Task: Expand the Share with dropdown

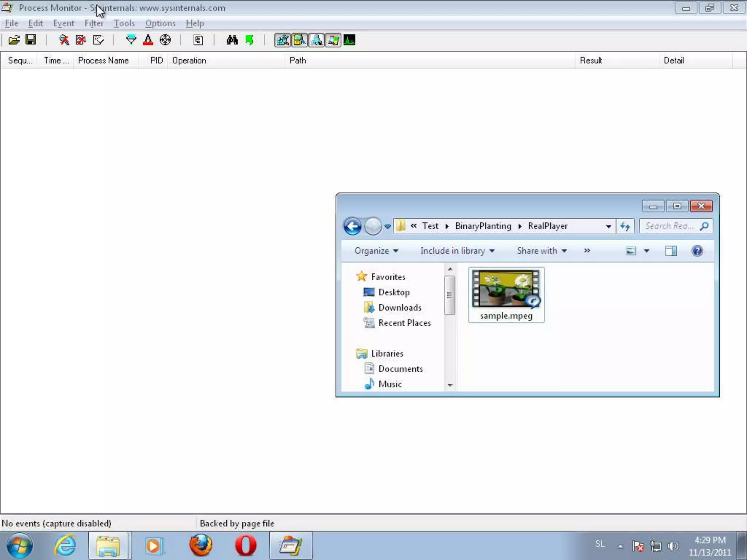Action: click(542, 251)
